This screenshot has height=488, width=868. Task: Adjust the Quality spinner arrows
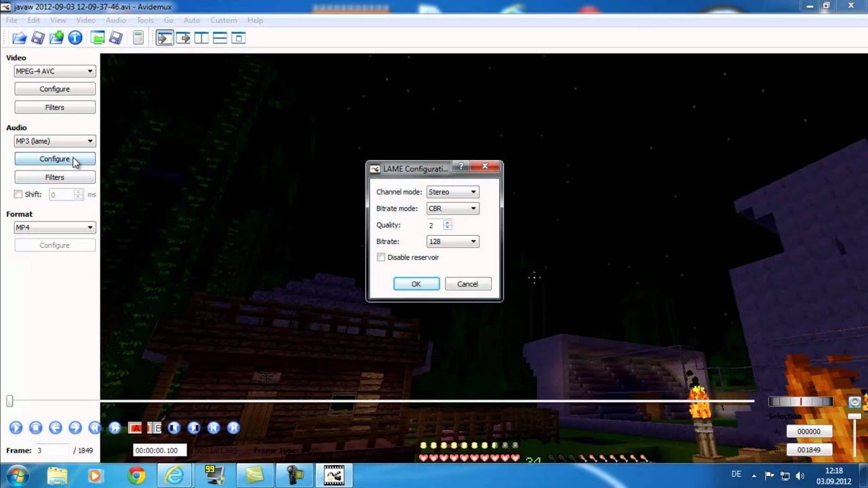coord(447,225)
